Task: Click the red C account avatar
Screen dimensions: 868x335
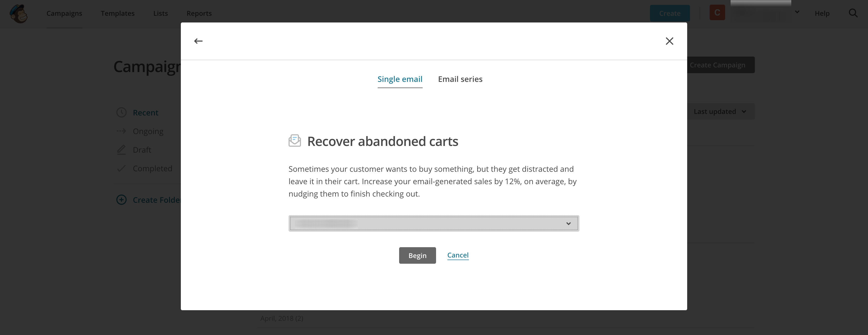Action: (717, 13)
